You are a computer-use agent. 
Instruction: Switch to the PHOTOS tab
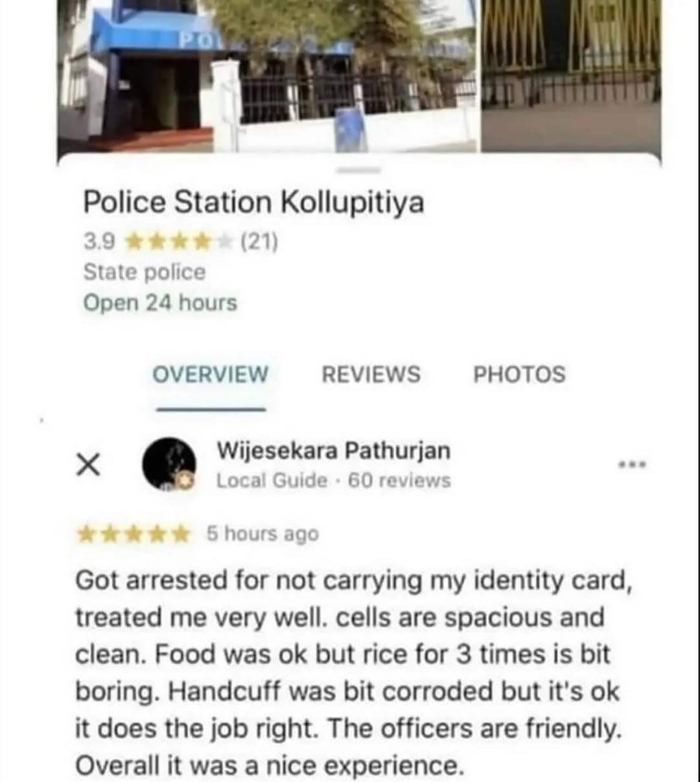(519, 375)
